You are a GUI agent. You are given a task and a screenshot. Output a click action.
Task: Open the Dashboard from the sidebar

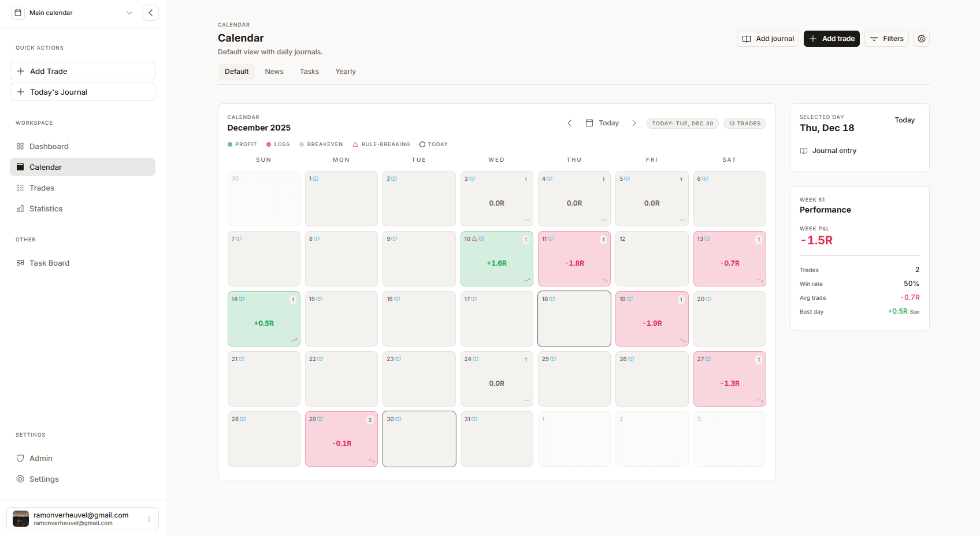(x=49, y=146)
